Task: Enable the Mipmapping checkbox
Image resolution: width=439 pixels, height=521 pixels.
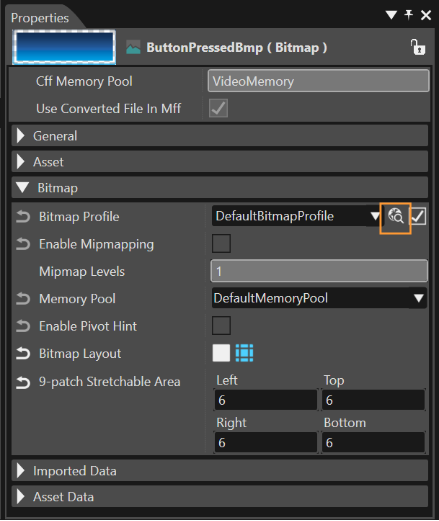Action: 221,243
